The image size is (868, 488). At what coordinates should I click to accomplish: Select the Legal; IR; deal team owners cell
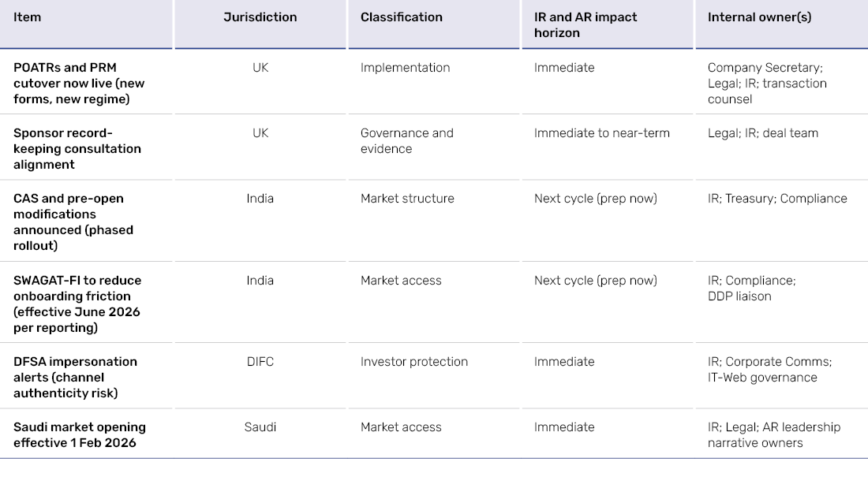(x=762, y=133)
